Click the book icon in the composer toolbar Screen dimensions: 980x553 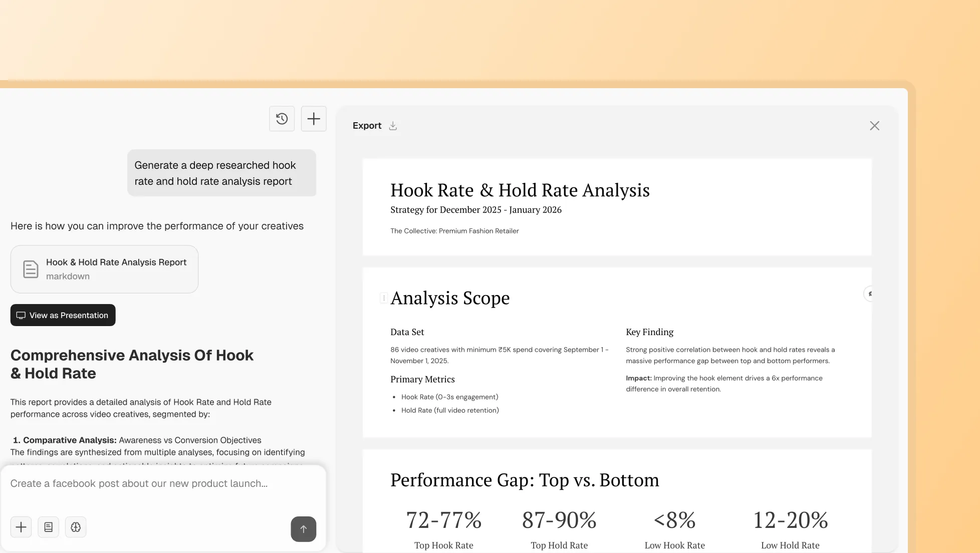coord(49,527)
